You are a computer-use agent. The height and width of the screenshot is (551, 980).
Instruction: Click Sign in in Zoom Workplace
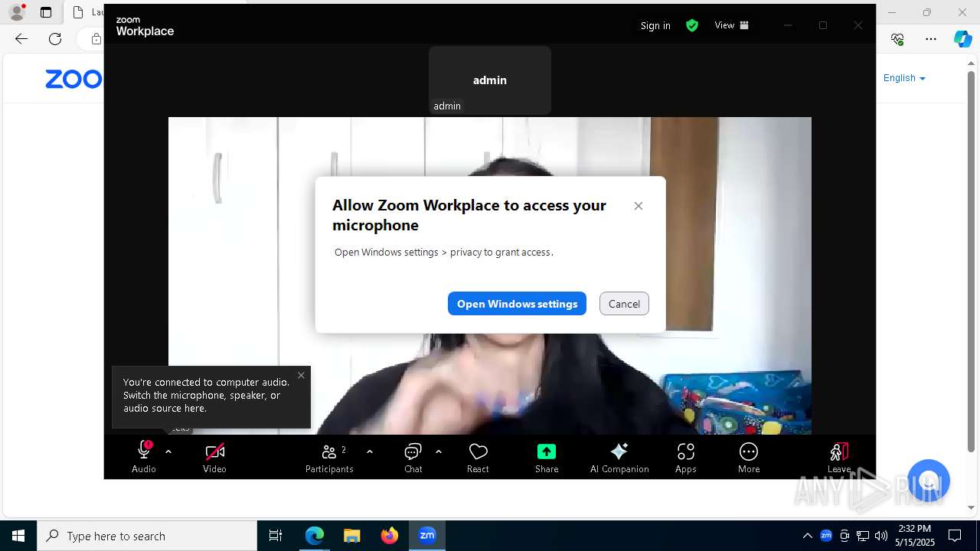(655, 25)
